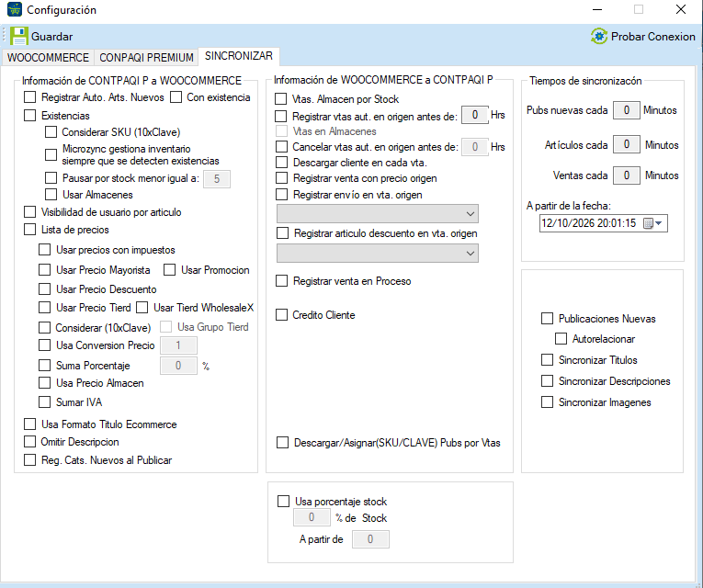Enable Pausar por stock menor igual a
Image resolution: width=703 pixels, height=588 pixels.
[51, 178]
